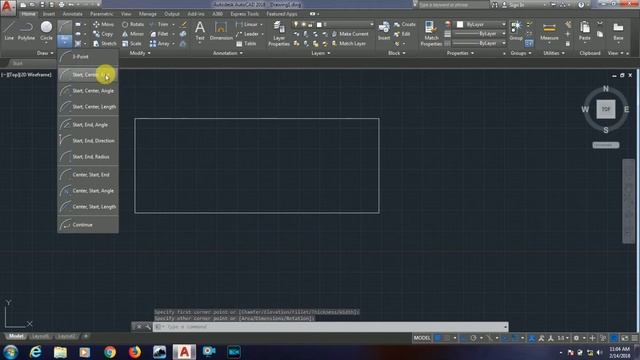Click the Base view button

pos(618,31)
